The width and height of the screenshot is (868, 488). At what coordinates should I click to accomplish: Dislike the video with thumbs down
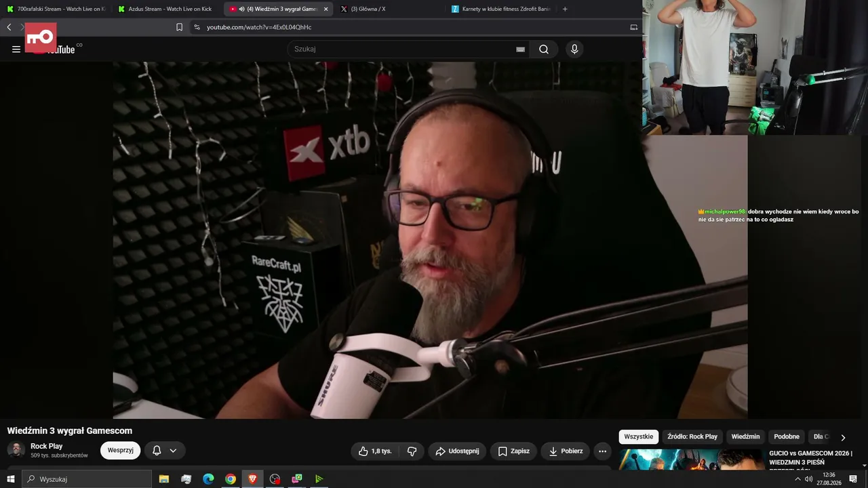click(x=412, y=451)
